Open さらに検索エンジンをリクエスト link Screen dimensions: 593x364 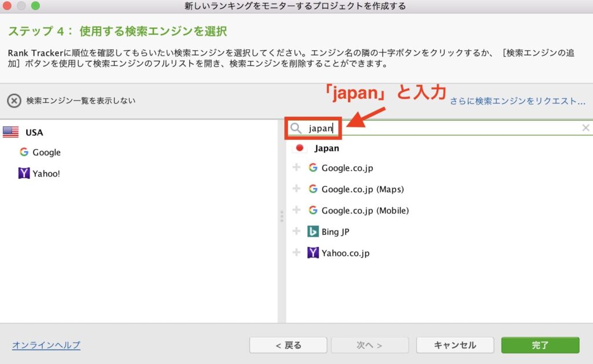point(518,101)
